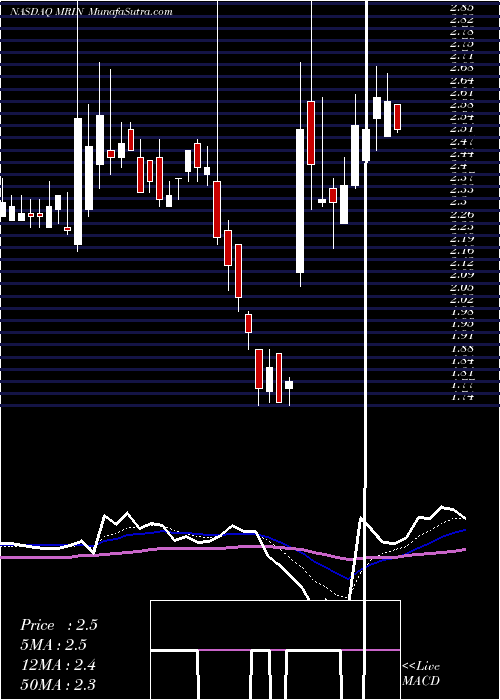Click the NASDAQ MRIN chart title
The image size is (500, 700).
(92, 12)
